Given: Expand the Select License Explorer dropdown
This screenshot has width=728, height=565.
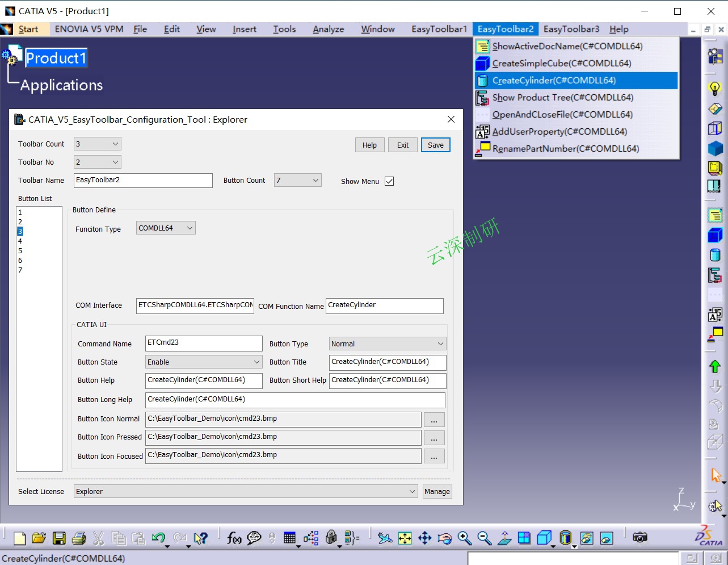Looking at the screenshot, I should click(x=246, y=492).
